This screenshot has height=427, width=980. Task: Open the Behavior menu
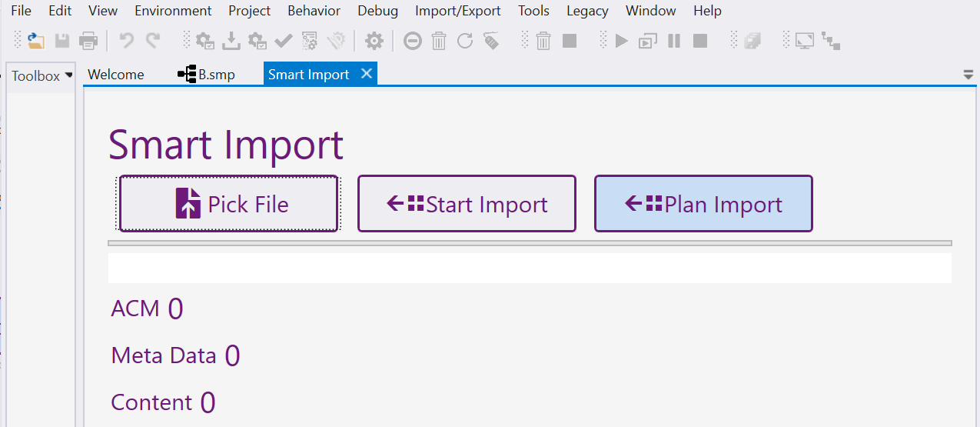314,11
